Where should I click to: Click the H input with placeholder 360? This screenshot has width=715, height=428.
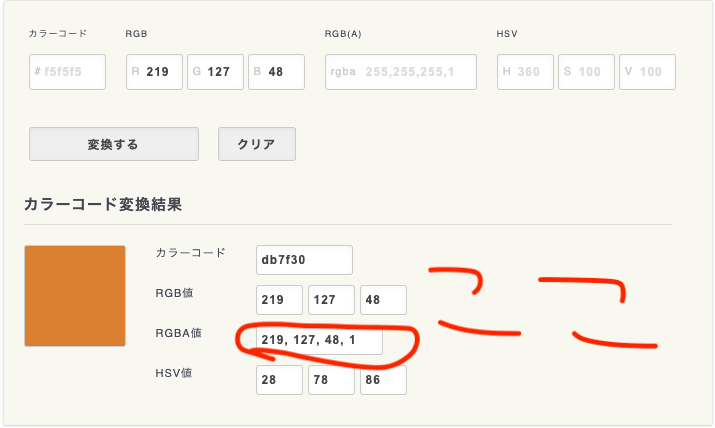525,72
